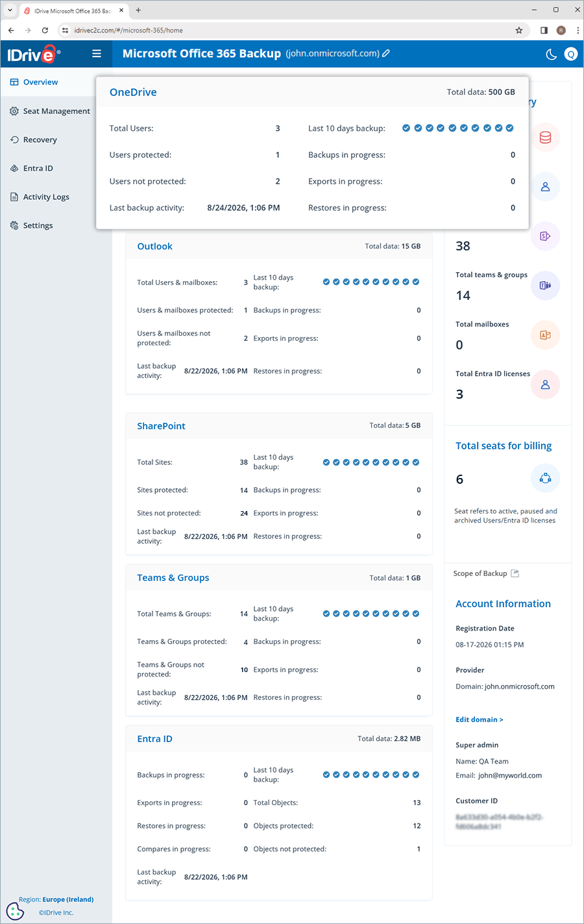Open the hamburger menu toggle

click(97, 54)
